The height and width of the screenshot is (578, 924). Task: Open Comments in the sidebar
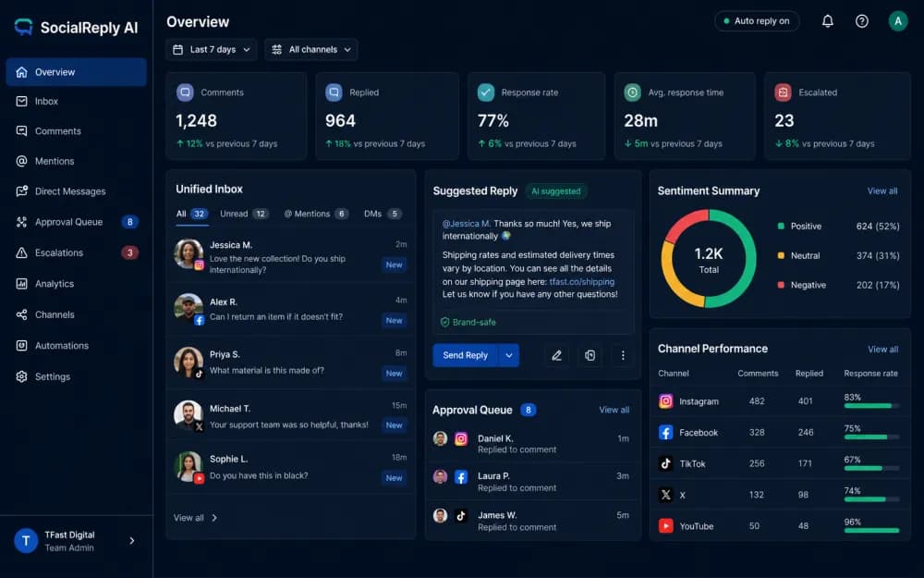tap(76, 131)
